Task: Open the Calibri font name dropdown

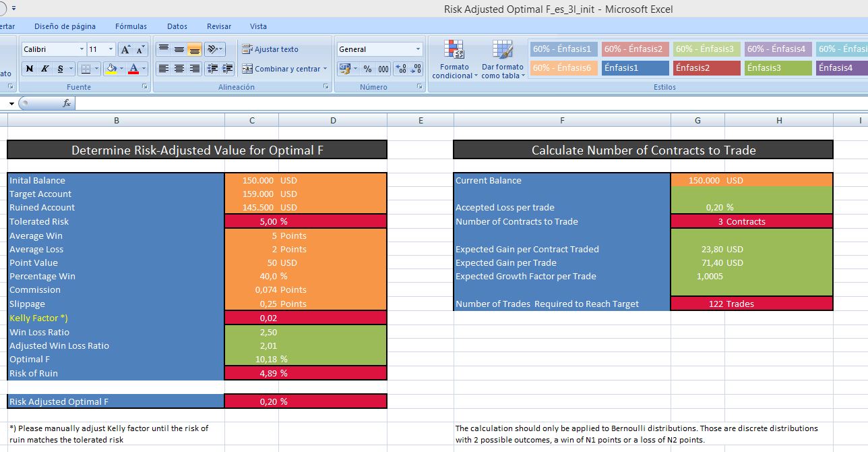Action: [82, 49]
